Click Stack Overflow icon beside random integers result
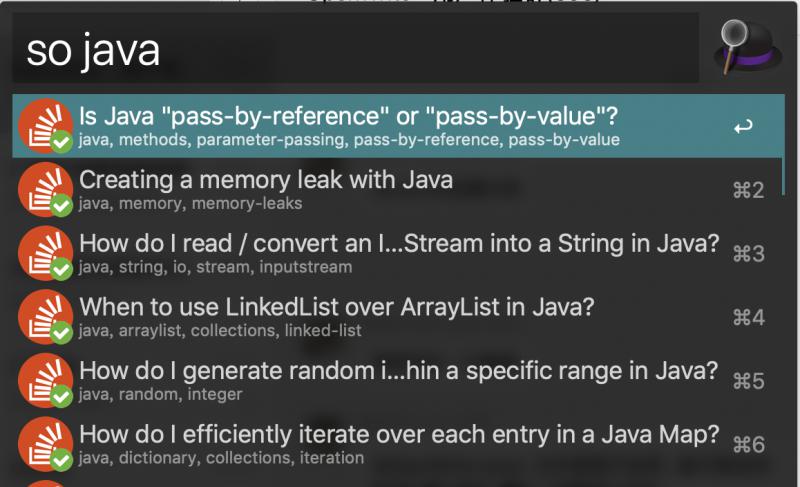 (45, 381)
